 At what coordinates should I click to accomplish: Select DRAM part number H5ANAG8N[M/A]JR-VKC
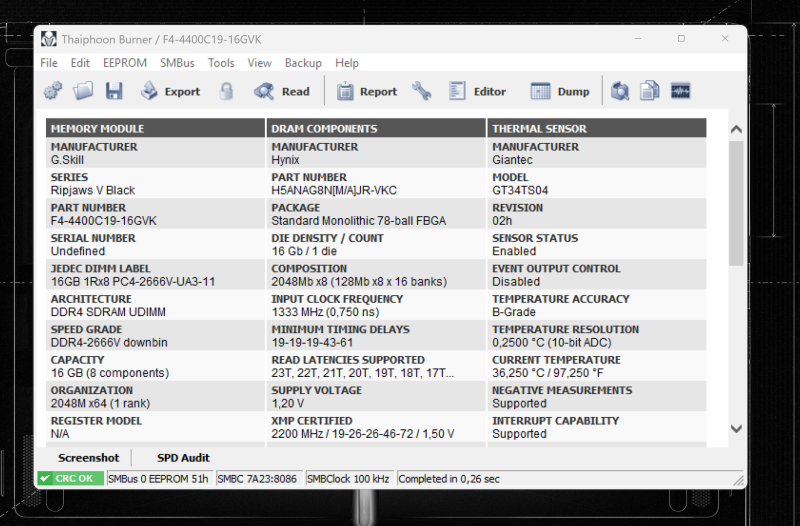coord(334,190)
